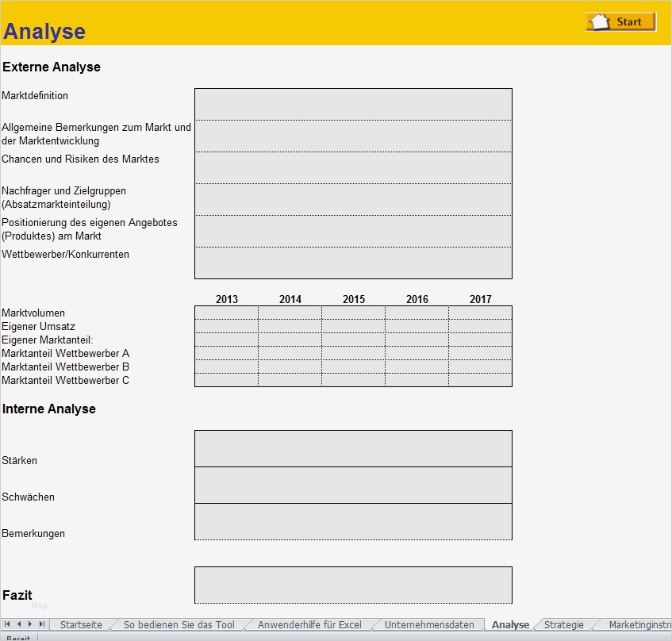The image size is (672, 641).
Task: Click the Start home button
Action: click(621, 21)
